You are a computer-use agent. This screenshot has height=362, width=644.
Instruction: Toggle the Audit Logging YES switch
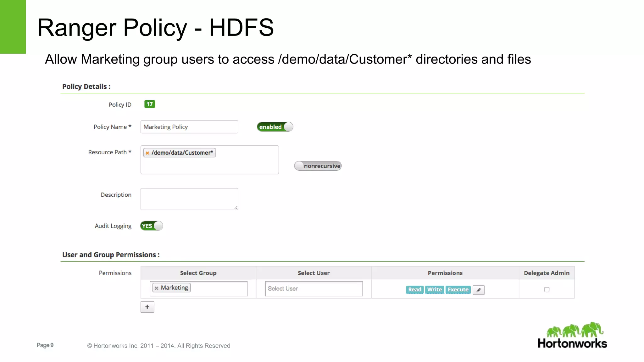pyautogui.click(x=152, y=226)
